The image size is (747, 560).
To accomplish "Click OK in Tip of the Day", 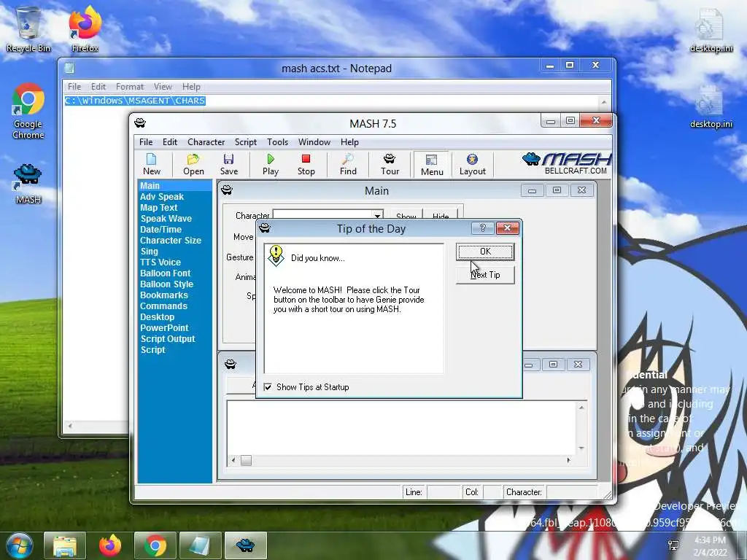I will click(485, 252).
